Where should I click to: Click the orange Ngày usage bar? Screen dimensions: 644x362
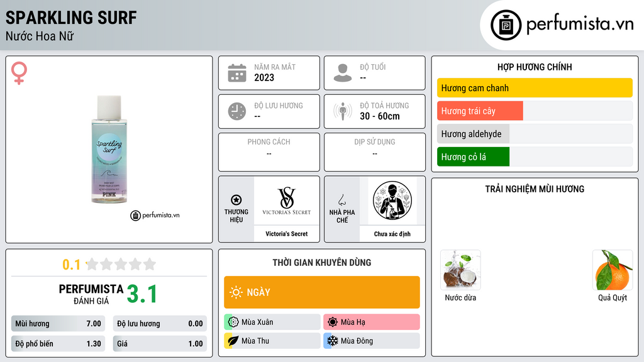pyautogui.click(x=322, y=292)
